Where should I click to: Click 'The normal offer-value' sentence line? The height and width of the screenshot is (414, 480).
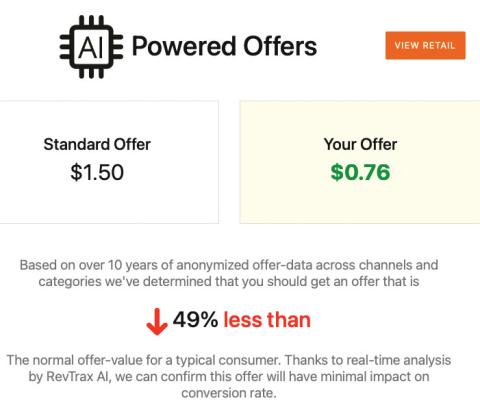tap(229, 360)
